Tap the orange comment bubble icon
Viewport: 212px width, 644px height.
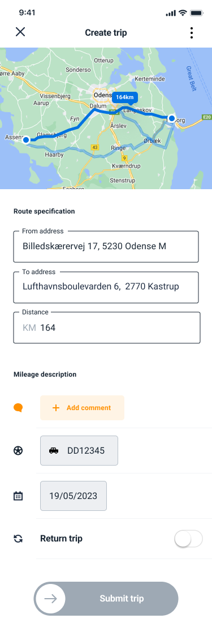[18, 408]
